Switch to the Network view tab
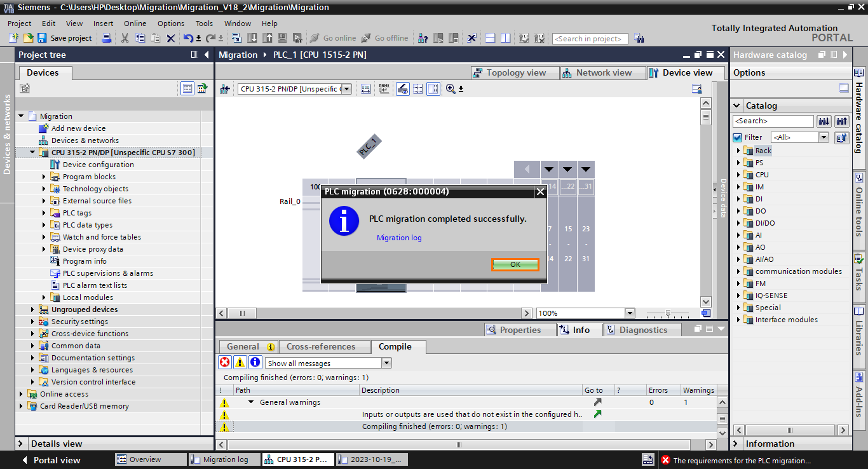Viewport: 868px width, 469px height. [602, 72]
